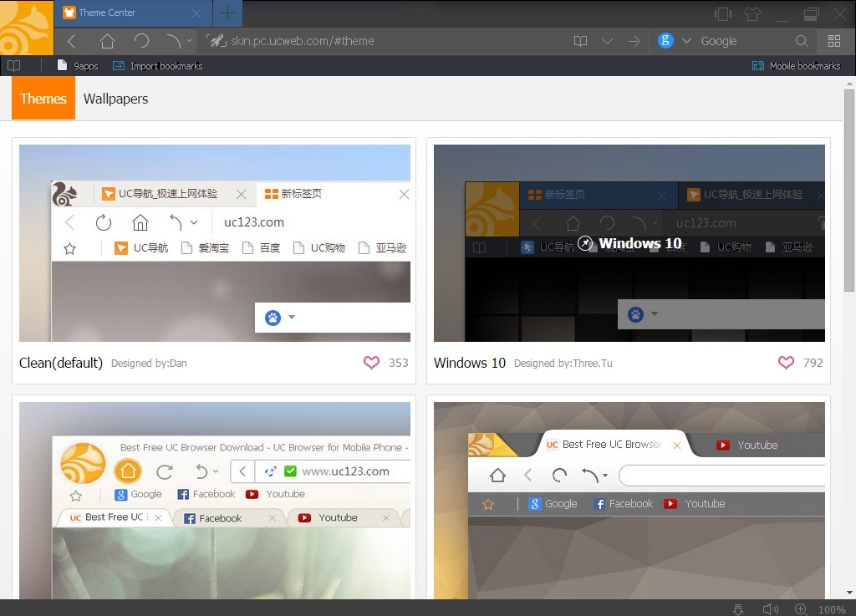Like the Clean(default) theme heart

tap(371, 363)
